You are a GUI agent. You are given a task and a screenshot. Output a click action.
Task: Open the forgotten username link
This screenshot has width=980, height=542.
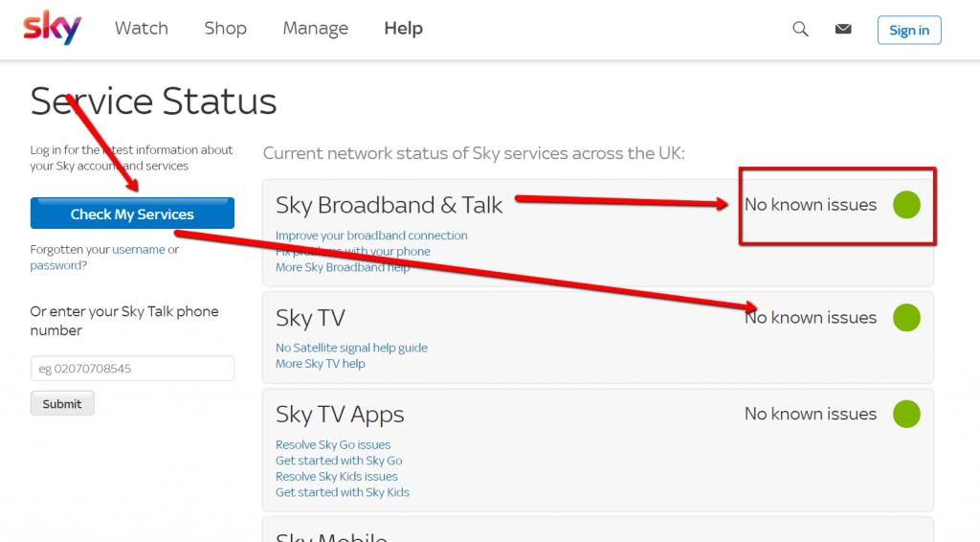[x=139, y=249]
